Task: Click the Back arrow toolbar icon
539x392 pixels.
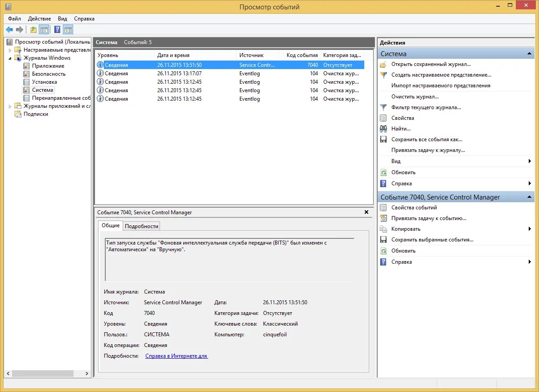Action: [x=9, y=30]
